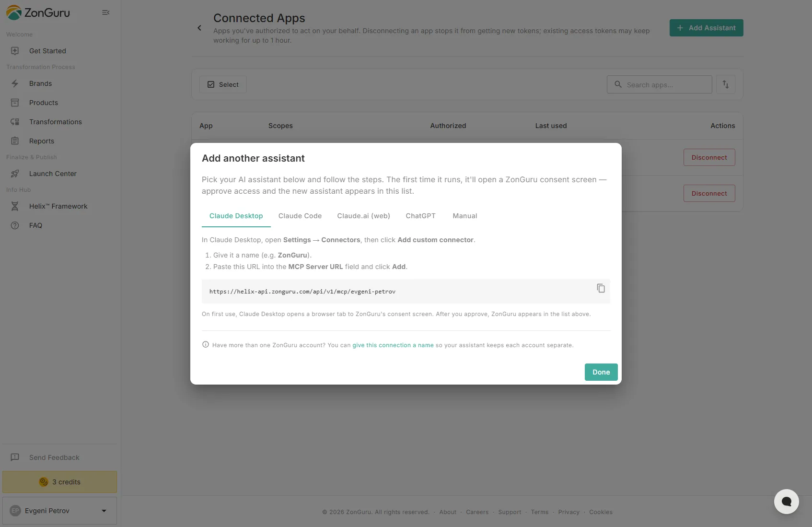Viewport: 812px width, 527px height.
Task: Click the Brands lightning icon
Action: click(x=15, y=83)
